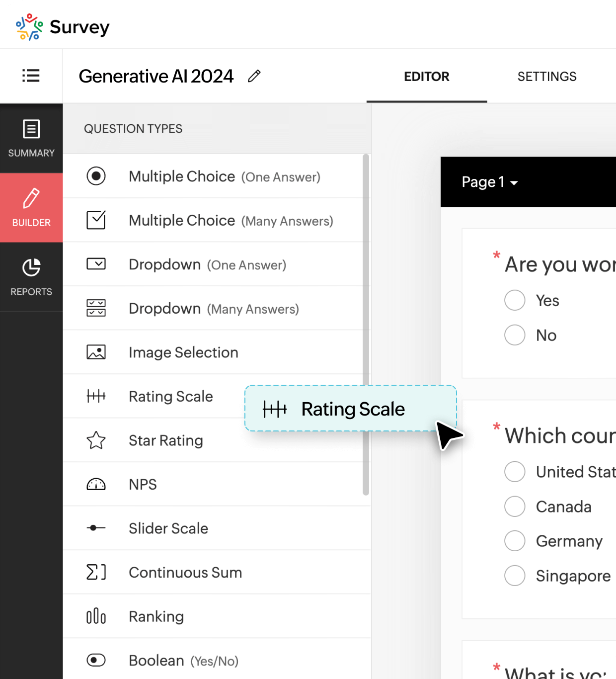
Task: Click the pencil icon to rename survey
Action: coord(254,76)
